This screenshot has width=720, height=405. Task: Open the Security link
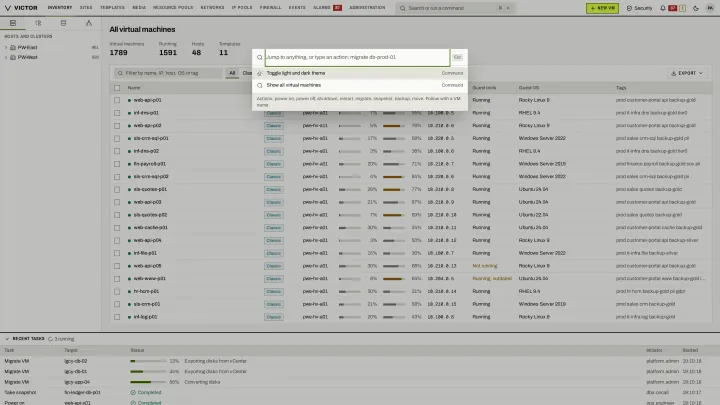coord(639,8)
